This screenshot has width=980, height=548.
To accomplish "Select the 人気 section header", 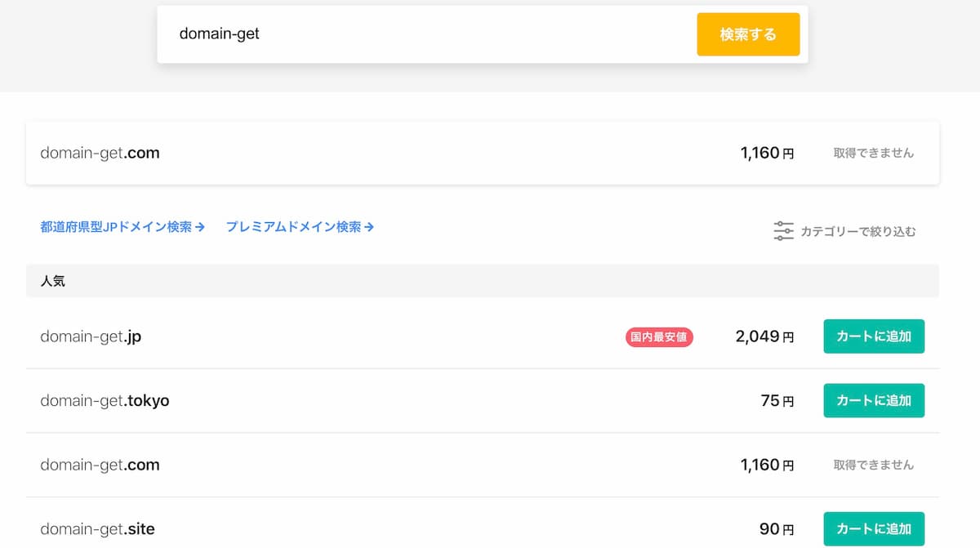I will pyautogui.click(x=483, y=281).
